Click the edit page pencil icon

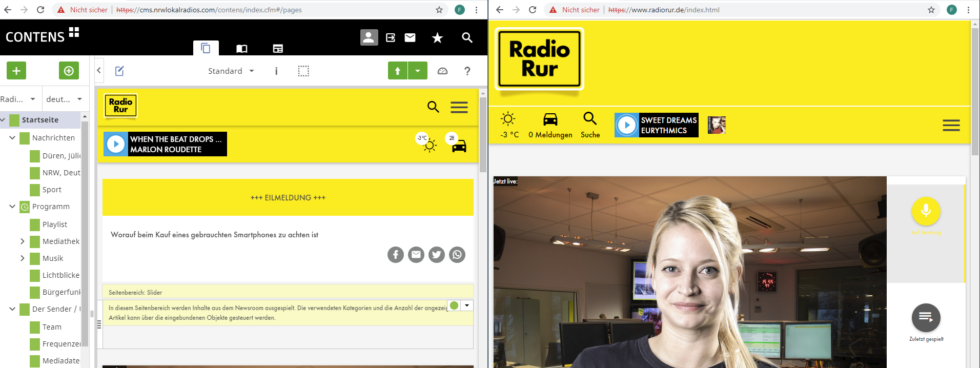pos(119,71)
